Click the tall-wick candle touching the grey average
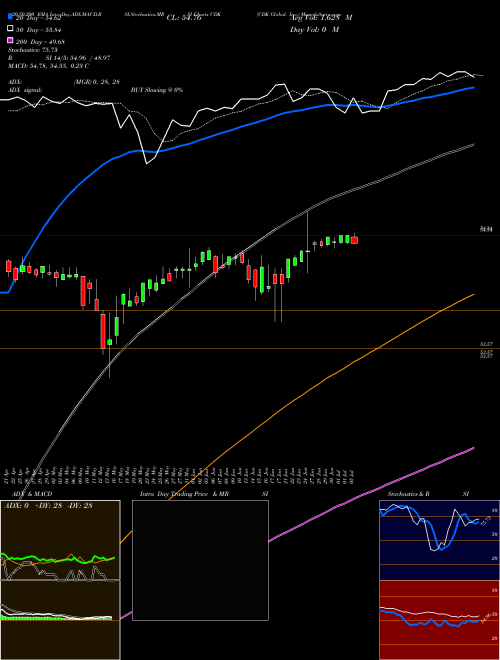Viewport: 500px width, 660px height. click(308, 242)
